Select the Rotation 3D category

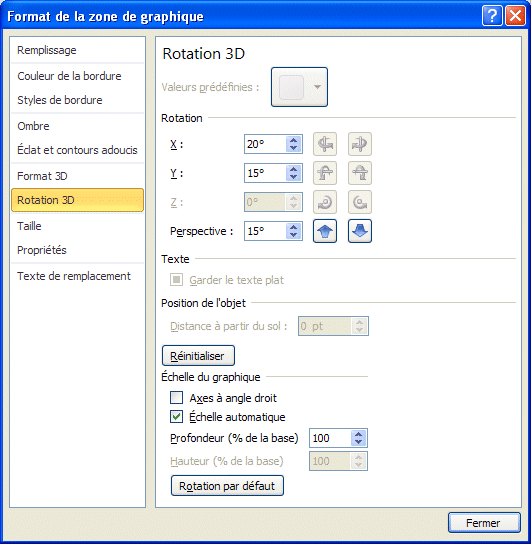77,200
